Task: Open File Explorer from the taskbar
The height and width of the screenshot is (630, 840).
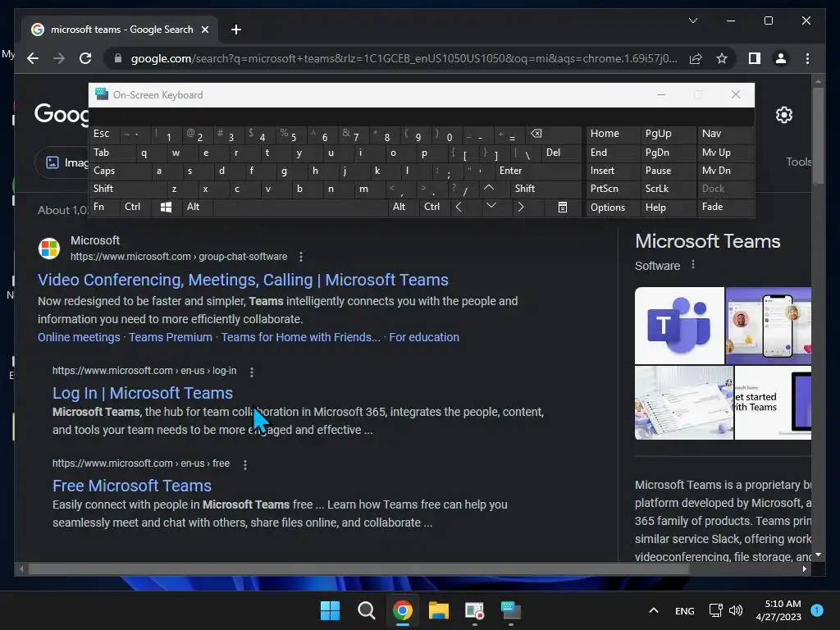Action: tap(439, 610)
